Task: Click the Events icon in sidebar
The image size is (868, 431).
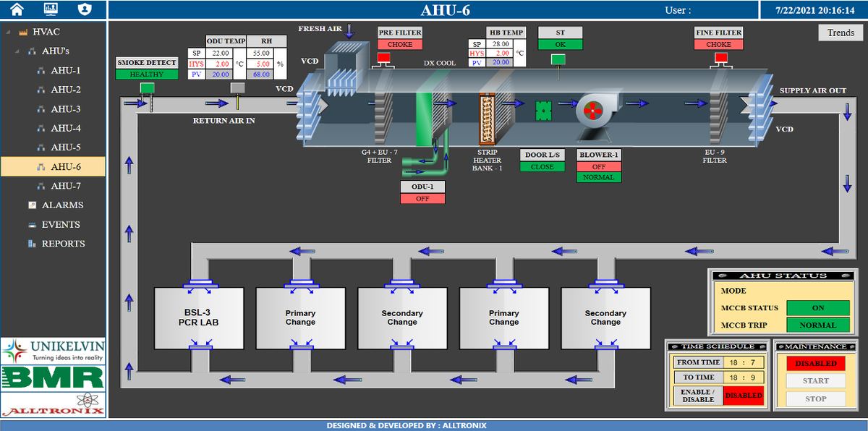Action: [32, 225]
